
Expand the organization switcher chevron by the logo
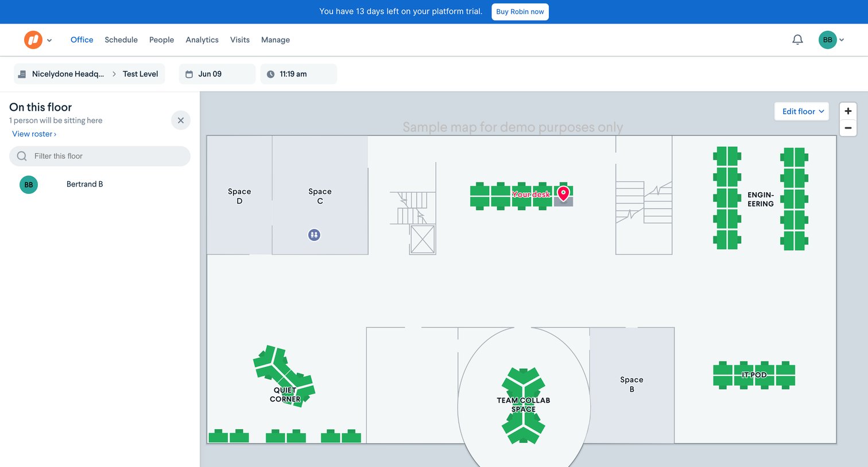tap(49, 40)
